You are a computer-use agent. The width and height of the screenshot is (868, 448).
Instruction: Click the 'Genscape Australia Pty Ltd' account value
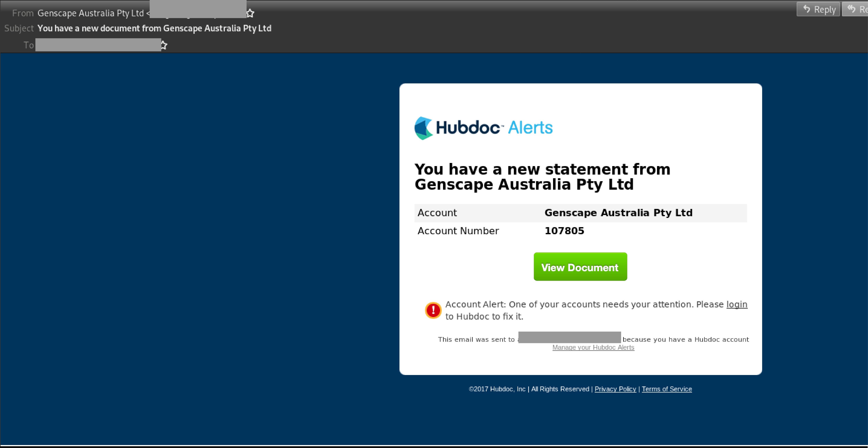pos(618,213)
